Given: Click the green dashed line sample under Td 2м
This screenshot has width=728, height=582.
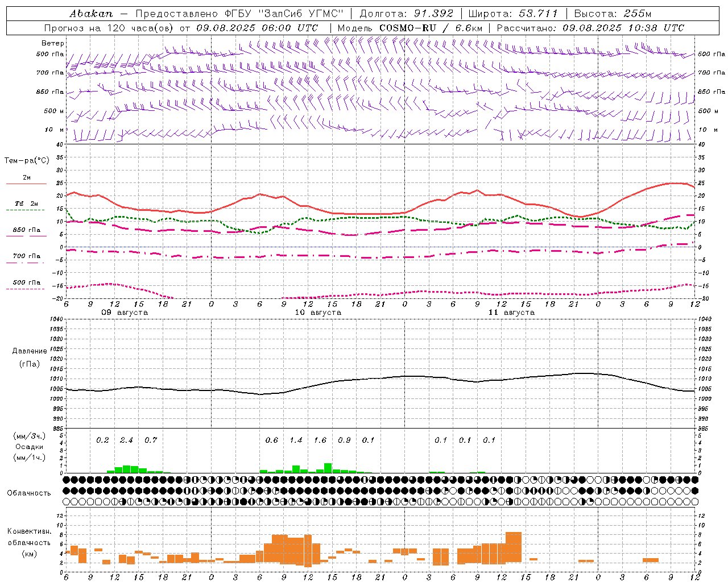Looking at the screenshot, I should pyautogui.click(x=25, y=210).
